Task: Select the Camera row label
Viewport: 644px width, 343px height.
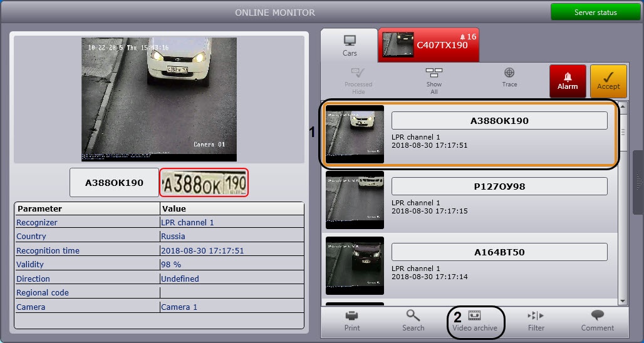Action: 31,307
